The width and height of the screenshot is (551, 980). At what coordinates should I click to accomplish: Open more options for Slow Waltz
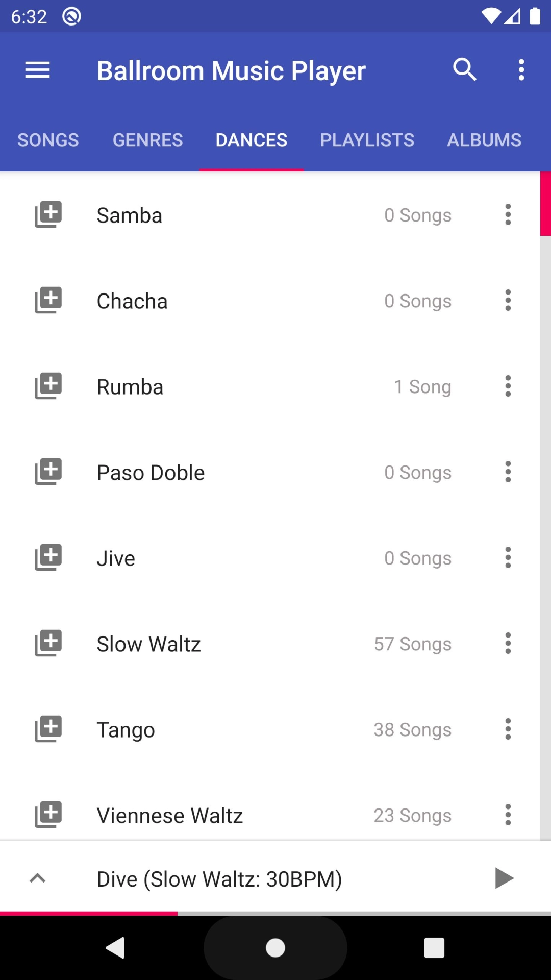[508, 644]
